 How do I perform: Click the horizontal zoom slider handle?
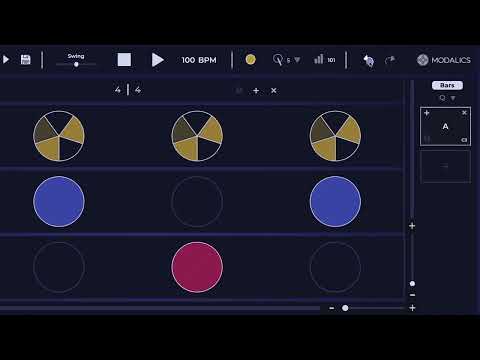pyautogui.click(x=345, y=308)
